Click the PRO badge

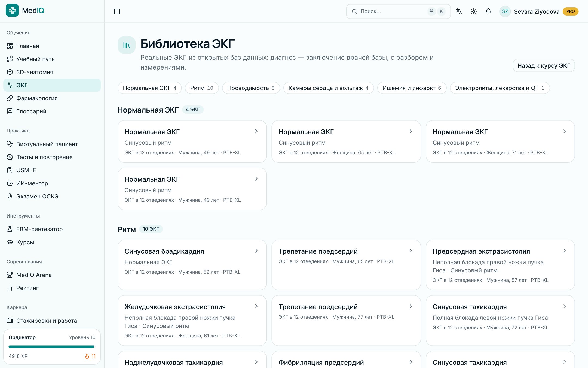coord(571,11)
